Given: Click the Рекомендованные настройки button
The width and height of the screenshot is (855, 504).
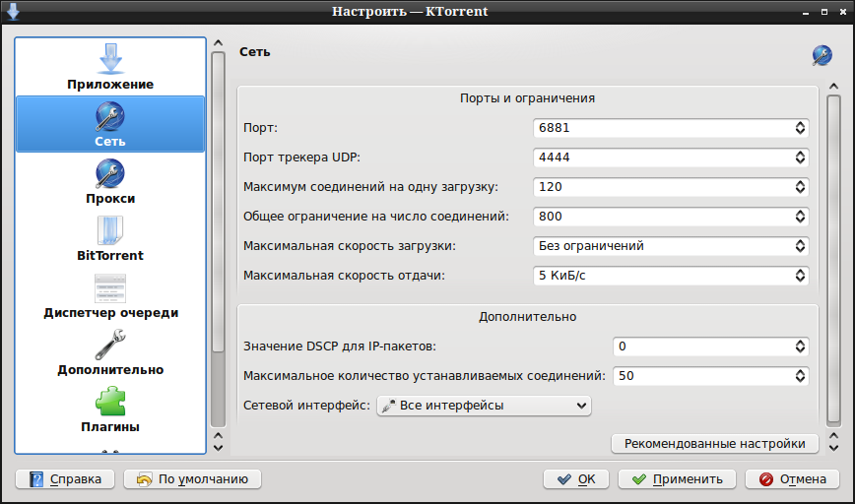Looking at the screenshot, I should click(715, 444).
